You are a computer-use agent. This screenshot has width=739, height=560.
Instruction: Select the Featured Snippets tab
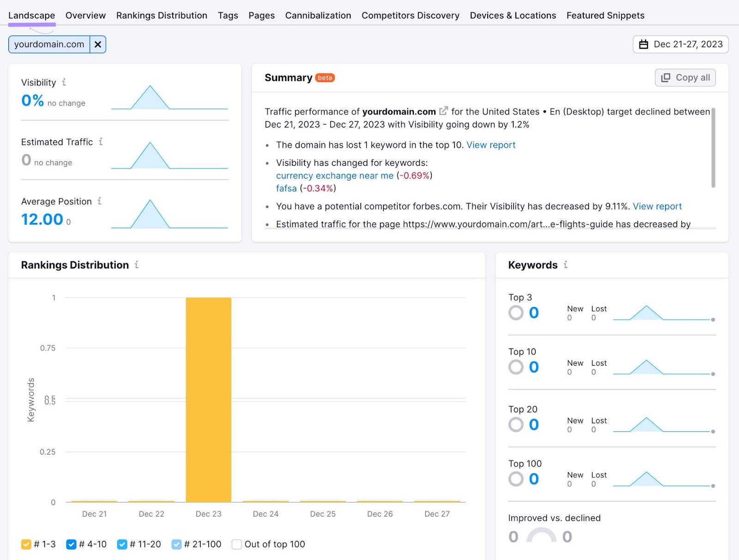[606, 15]
